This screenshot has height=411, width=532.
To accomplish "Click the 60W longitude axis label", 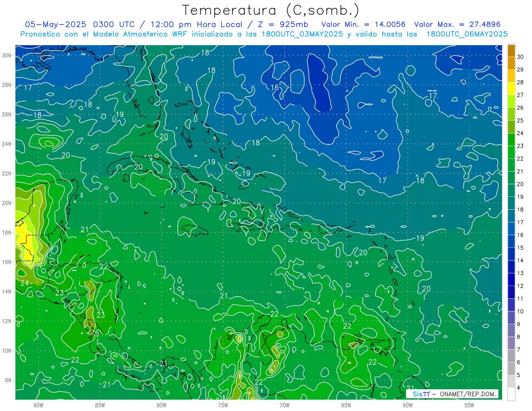I will coord(408,405).
